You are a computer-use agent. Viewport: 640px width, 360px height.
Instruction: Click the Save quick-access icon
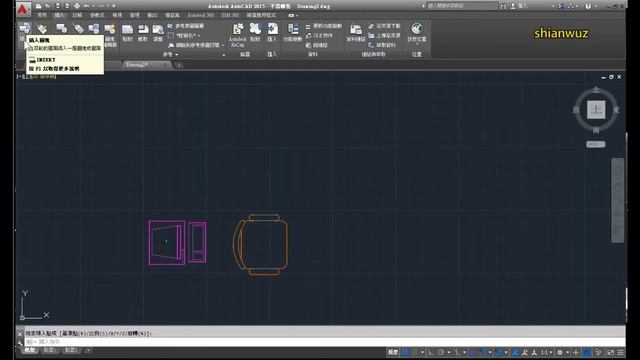pos(58,6)
